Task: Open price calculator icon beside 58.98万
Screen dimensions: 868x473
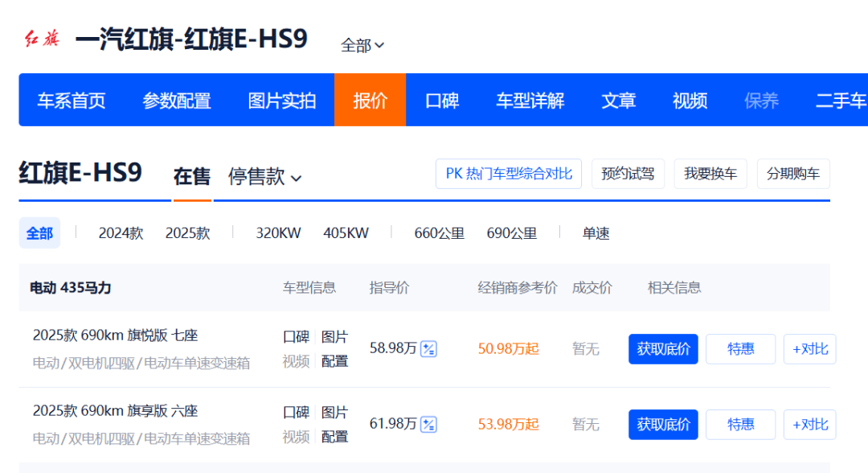Action: click(429, 349)
